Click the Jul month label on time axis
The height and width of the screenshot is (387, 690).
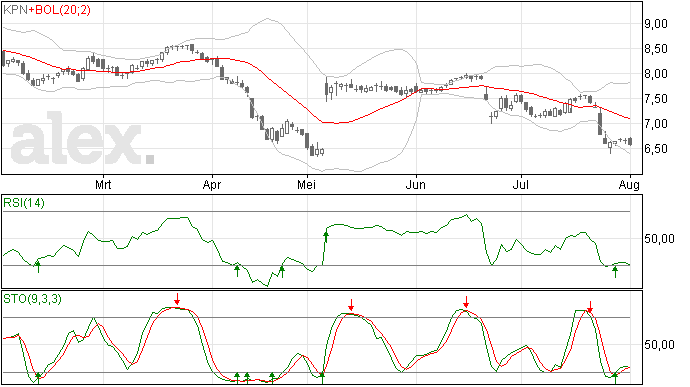tap(521, 185)
